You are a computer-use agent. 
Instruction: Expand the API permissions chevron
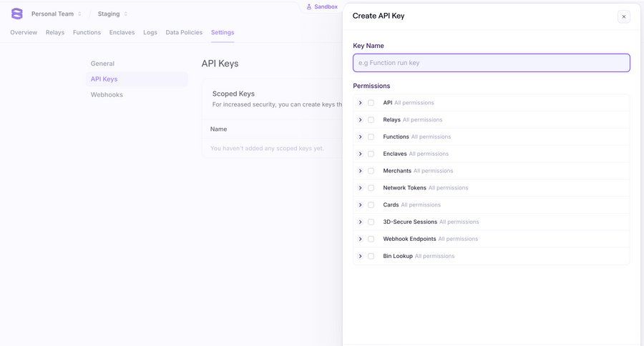(x=360, y=103)
